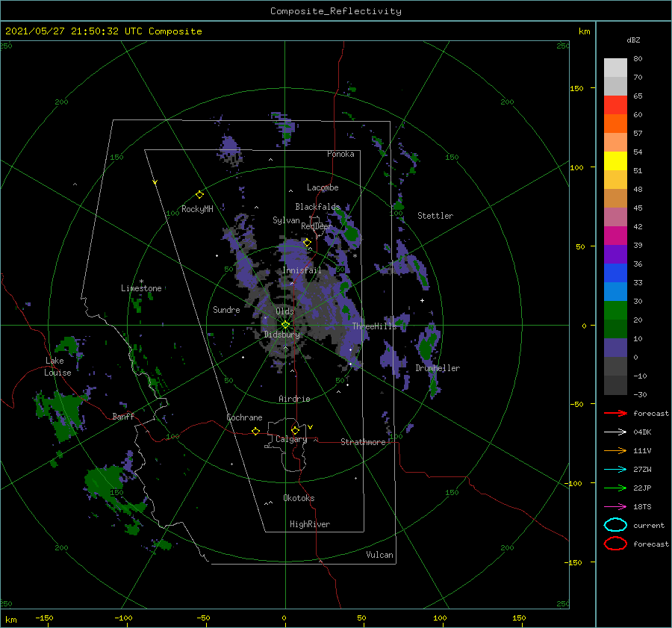Click the orange swatch between 60 and 57 dBZ
672x628 pixels.
(x=615, y=124)
